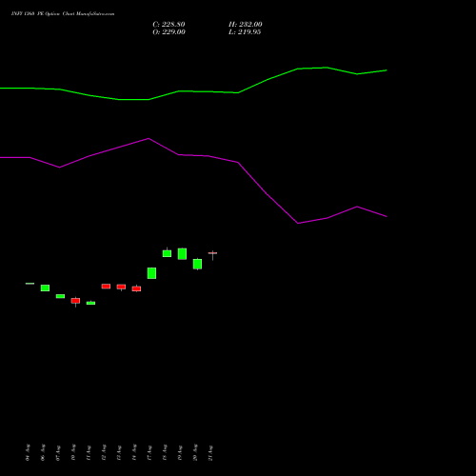This screenshot has width=476, height=476.
Task: Click the high price H: 232.00
Action: click(246, 25)
